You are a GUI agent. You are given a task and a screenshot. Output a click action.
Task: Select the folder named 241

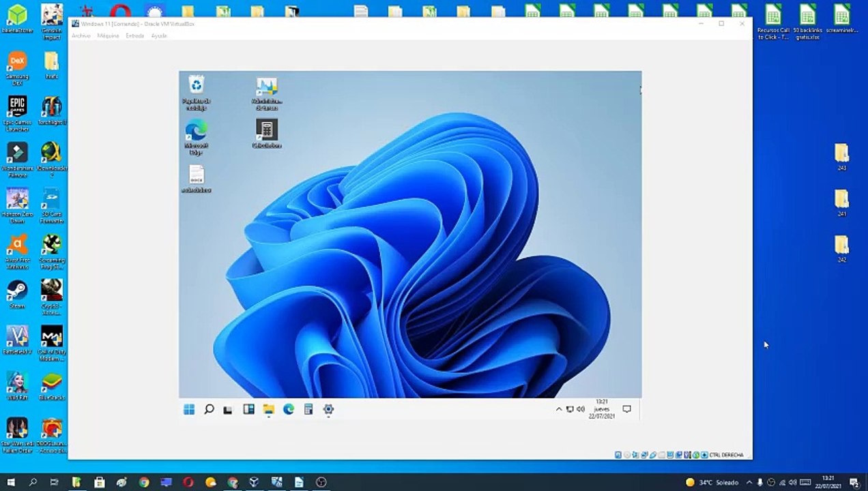pyautogui.click(x=841, y=203)
